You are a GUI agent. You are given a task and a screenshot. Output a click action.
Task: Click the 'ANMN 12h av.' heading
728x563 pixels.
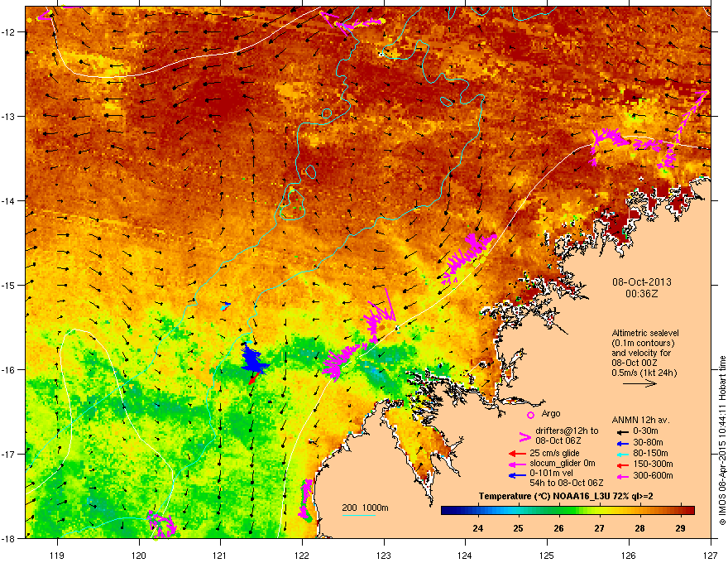[640, 420]
